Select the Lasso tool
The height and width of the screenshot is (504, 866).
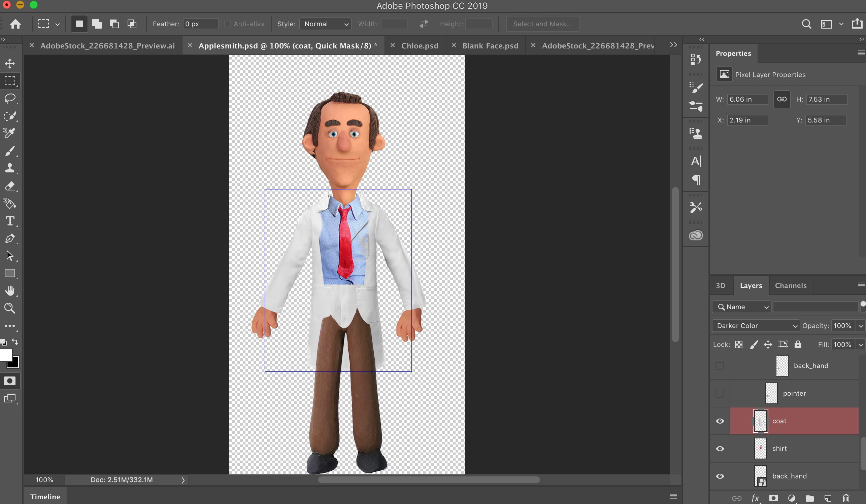pos(10,99)
